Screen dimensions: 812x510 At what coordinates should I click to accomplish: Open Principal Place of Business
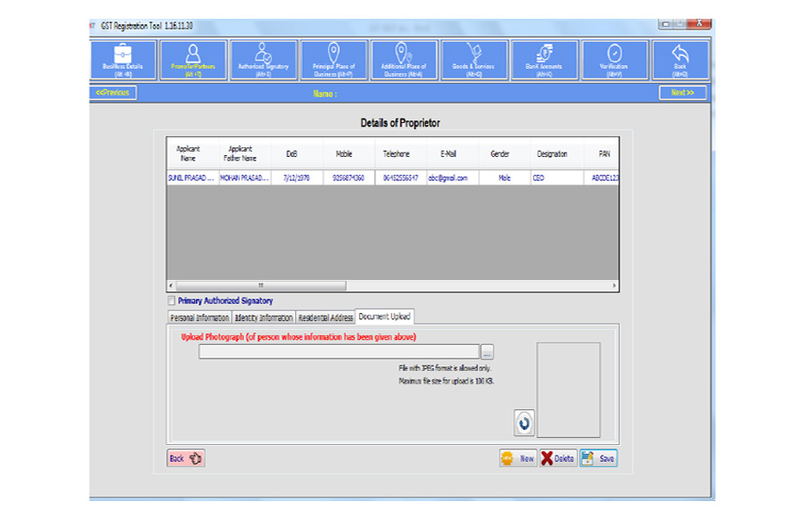coord(333,60)
